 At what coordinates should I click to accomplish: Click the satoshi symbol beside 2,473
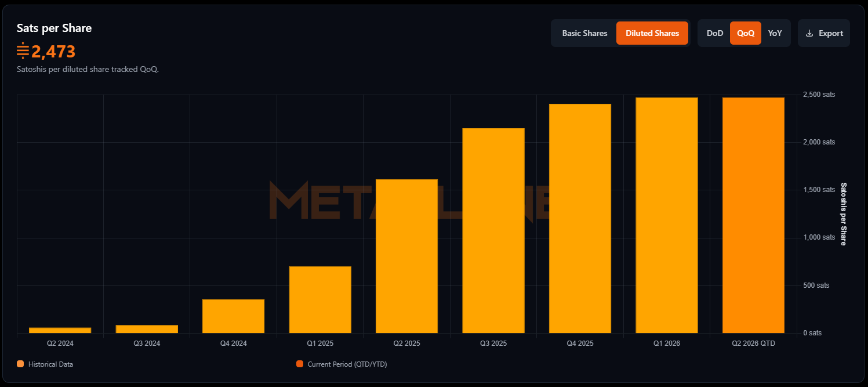point(23,51)
